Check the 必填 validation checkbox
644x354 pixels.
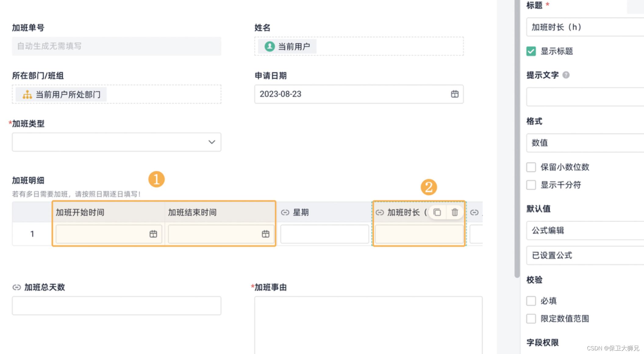point(531,301)
